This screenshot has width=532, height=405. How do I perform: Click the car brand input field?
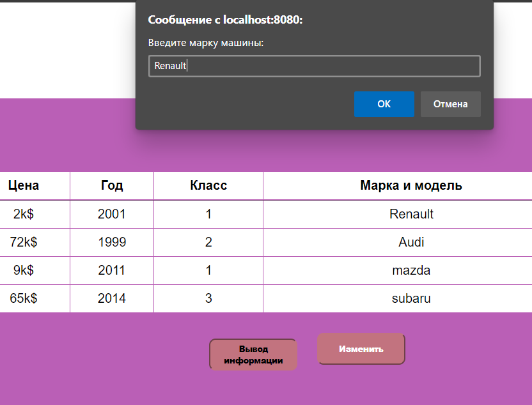click(x=314, y=66)
